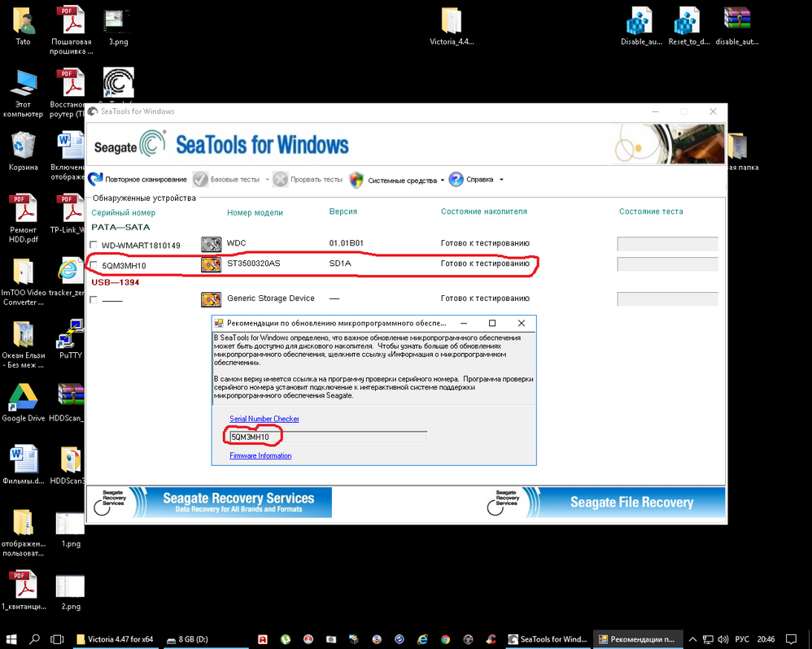
Task: Open the Справка help icon
Action: click(x=456, y=180)
